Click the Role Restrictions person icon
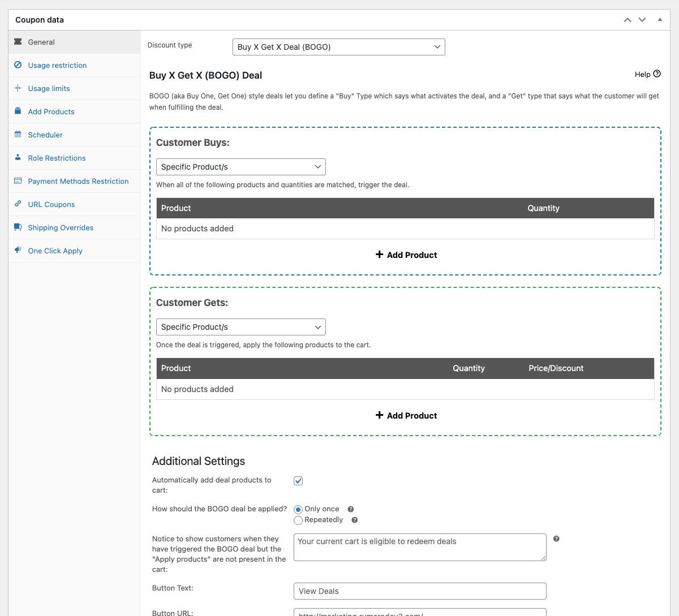679x616 pixels. 18,158
